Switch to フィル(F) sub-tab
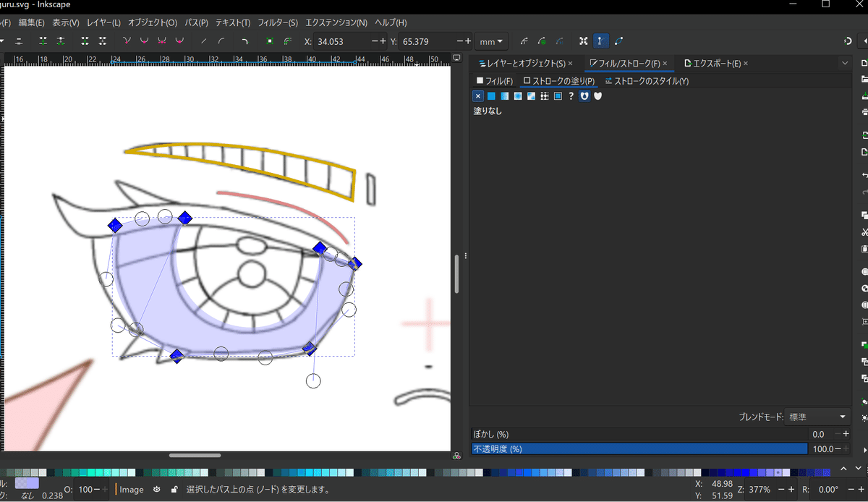 [494, 81]
